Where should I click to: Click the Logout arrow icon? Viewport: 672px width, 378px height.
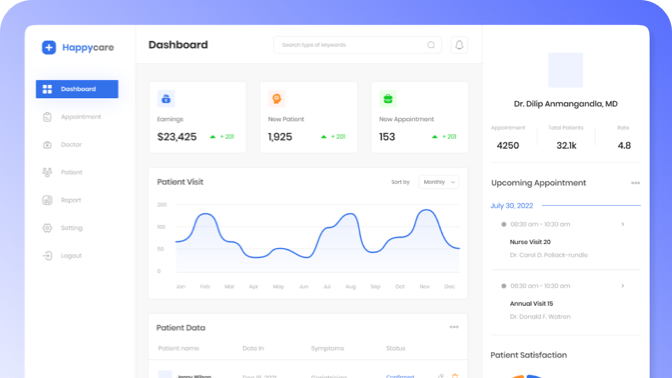tap(47, 256)
